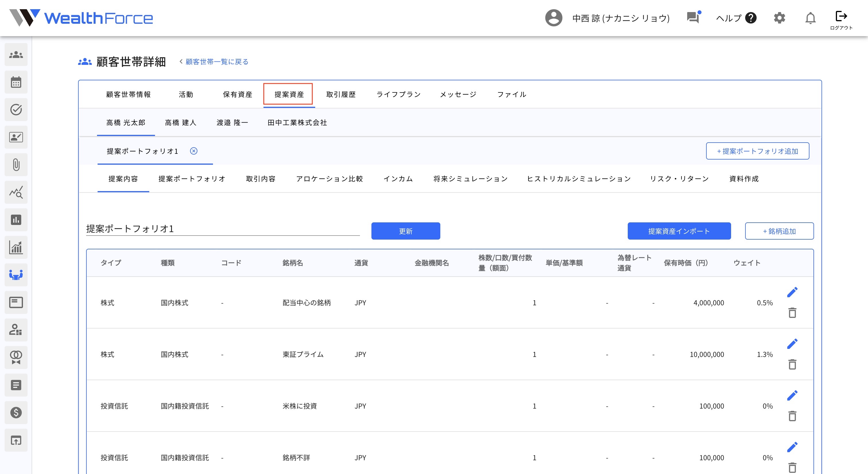The height and width of the screenshot is (474, 868).
Task: Open the customer households sidebar icon
Action: [x=16, y=55]
